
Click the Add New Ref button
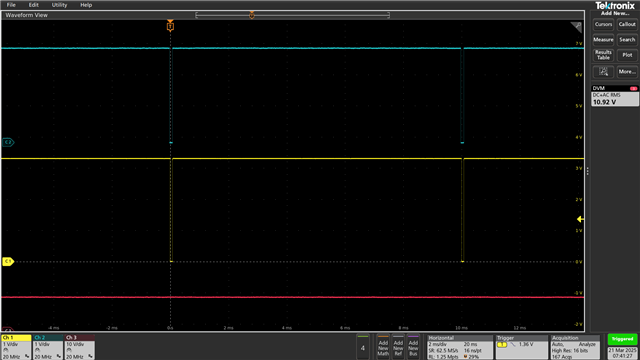click(x=398, y=347)
